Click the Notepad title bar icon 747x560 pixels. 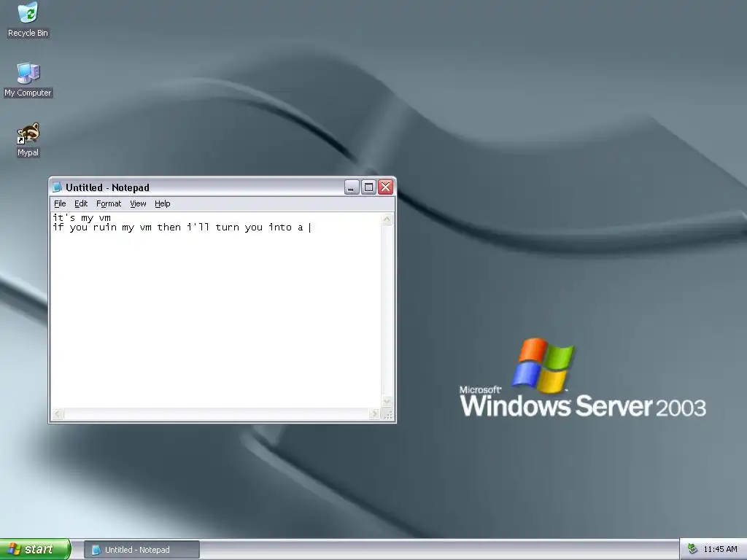pos(58,187)
